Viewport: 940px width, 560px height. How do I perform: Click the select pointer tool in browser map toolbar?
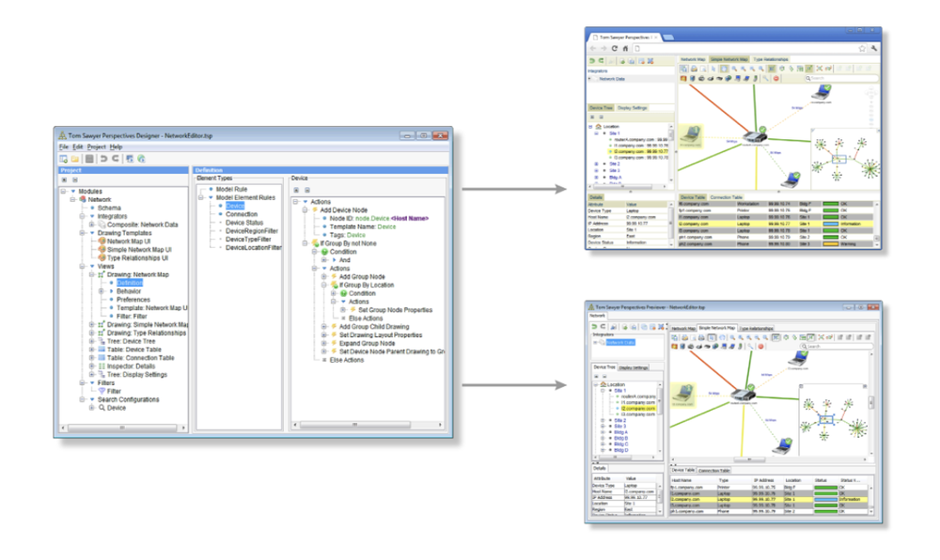click(713, 69)
